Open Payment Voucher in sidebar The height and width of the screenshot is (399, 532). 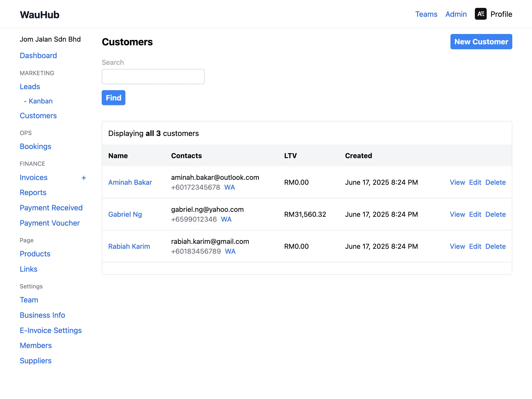[x=50, y=223]
